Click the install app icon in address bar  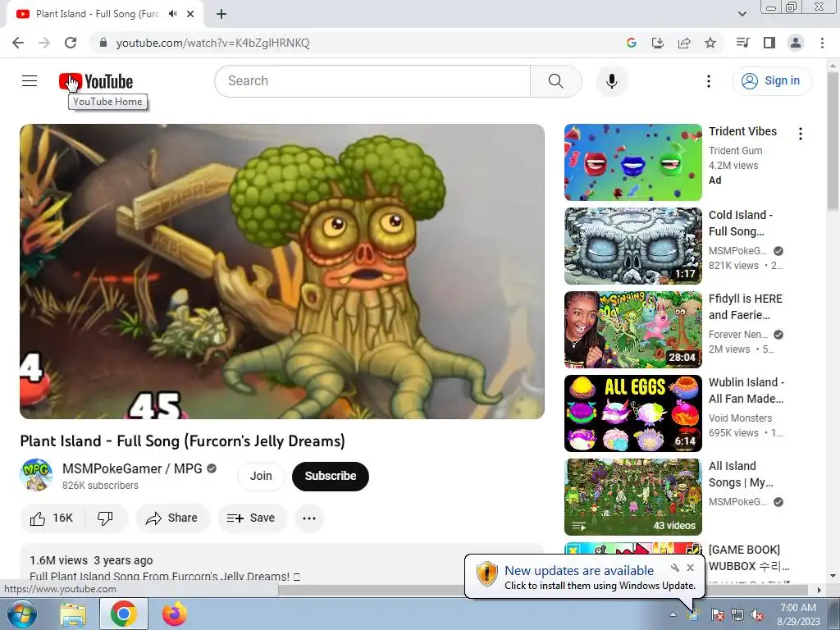tap(657, 43)
